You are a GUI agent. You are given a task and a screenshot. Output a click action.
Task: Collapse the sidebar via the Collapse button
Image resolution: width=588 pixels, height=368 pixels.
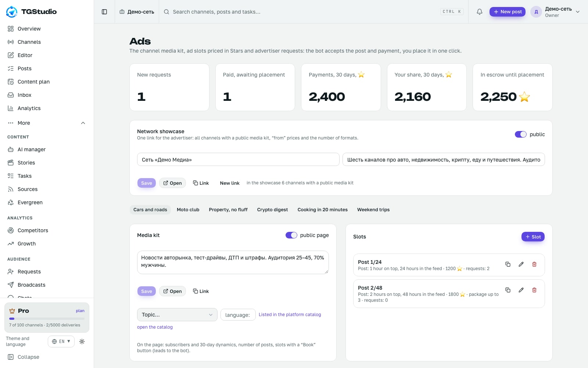(47, 357)
